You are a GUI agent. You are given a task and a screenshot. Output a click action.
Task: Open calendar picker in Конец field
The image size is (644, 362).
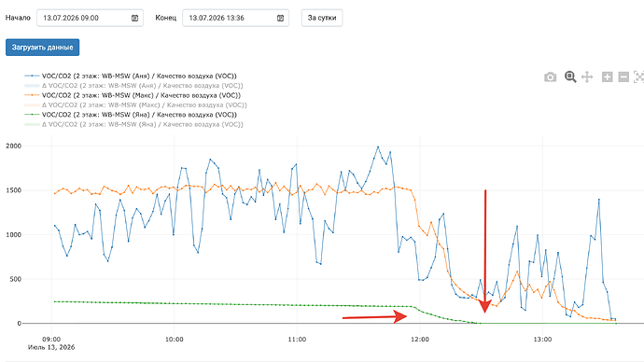pos(281,18)
